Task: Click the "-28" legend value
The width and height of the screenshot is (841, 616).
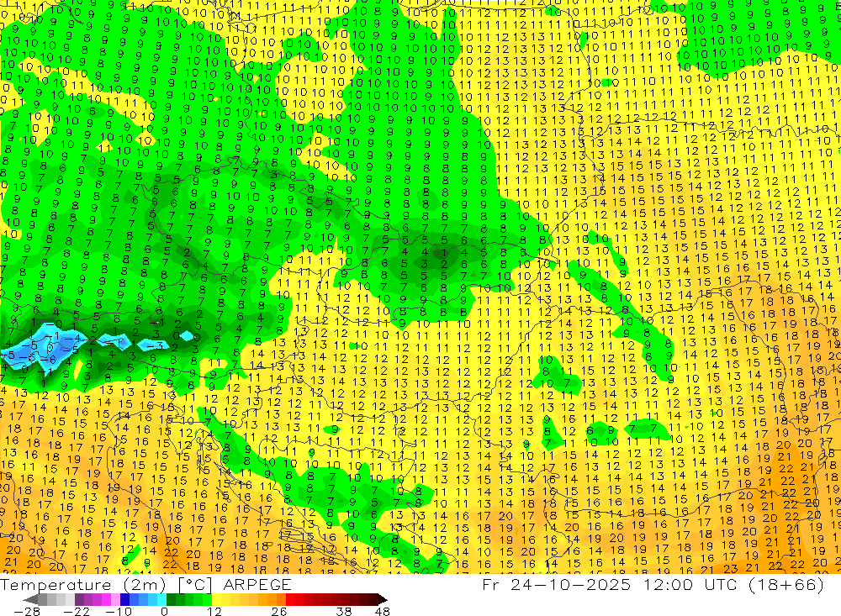Action: [26, 611]
